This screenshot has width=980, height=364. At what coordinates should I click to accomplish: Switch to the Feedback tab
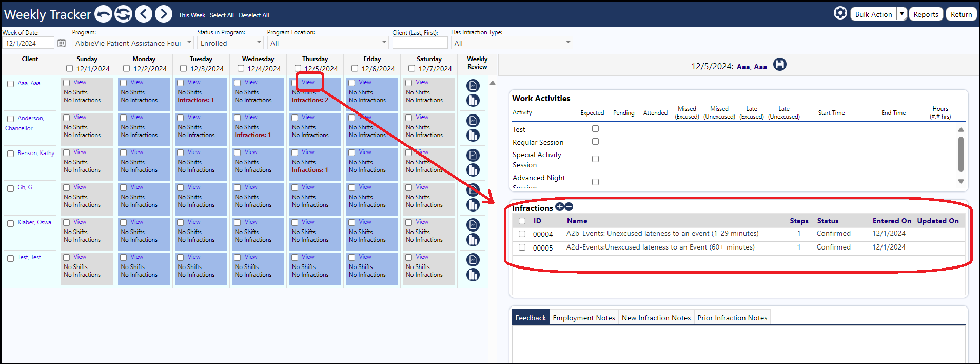click(531, 318)
